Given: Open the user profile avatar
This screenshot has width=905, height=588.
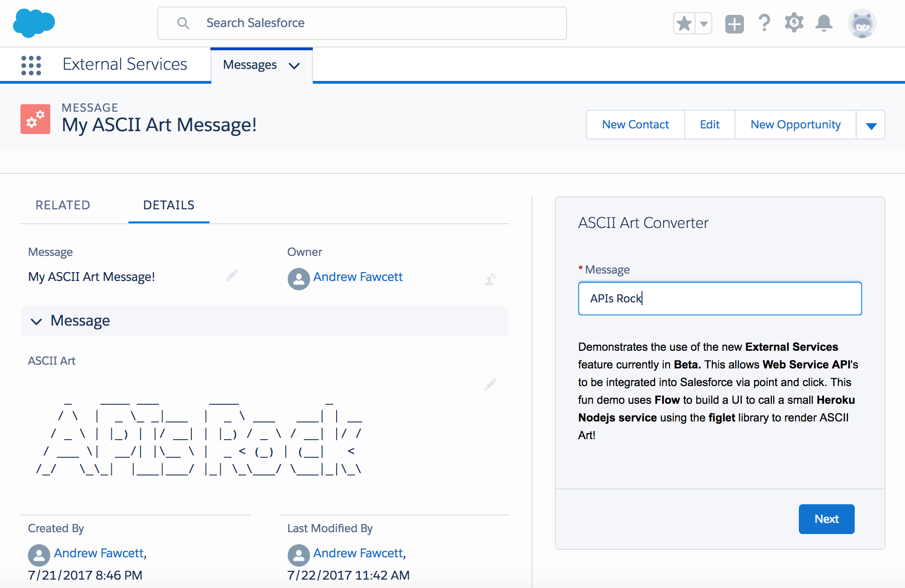Looking at the screenshot, I should pos(862,23).
